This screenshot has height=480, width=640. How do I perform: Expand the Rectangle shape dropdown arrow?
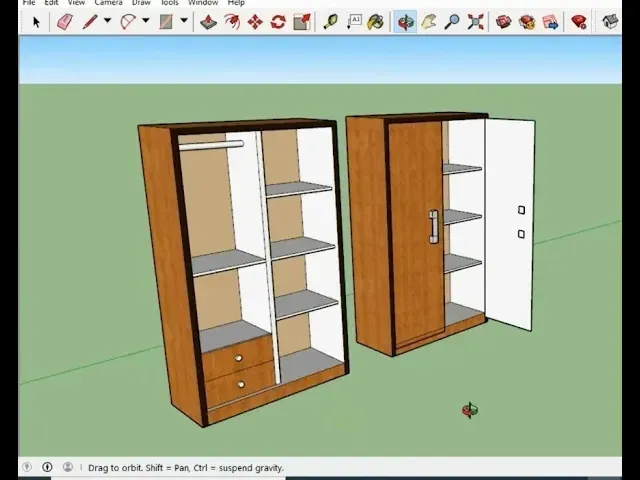click(183, 21)
